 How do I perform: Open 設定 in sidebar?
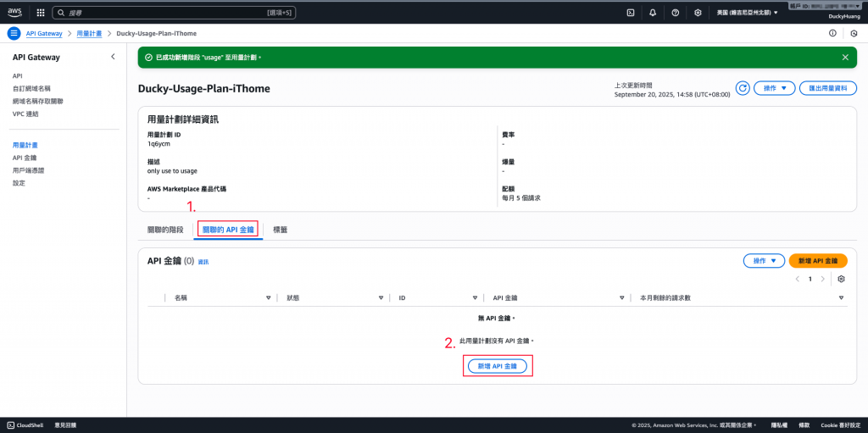click(x=19, y=183)
